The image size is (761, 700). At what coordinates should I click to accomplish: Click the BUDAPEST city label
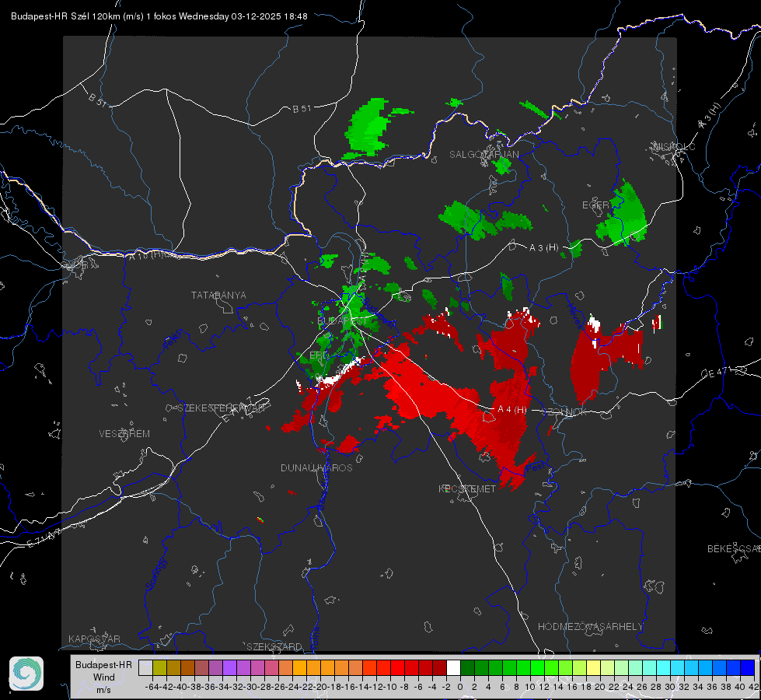pyautogui.click(x=342, y=321)
